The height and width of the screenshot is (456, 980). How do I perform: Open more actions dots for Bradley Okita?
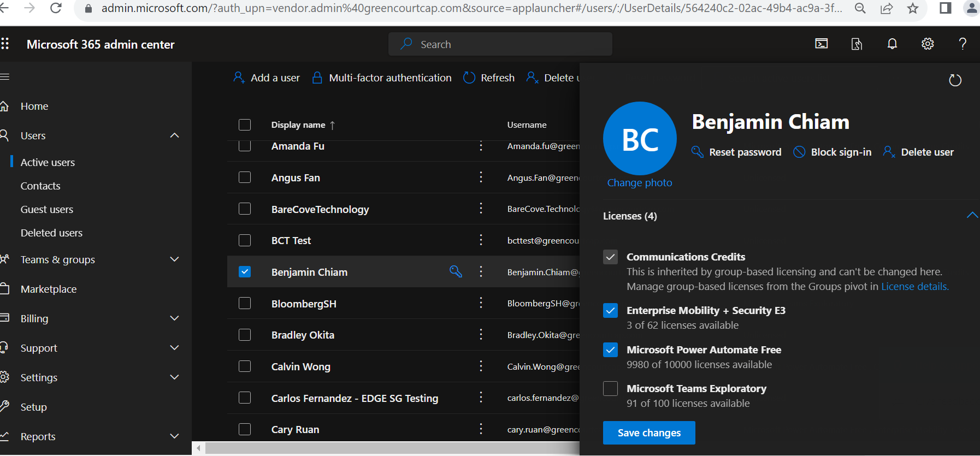(x=481, y=334)
